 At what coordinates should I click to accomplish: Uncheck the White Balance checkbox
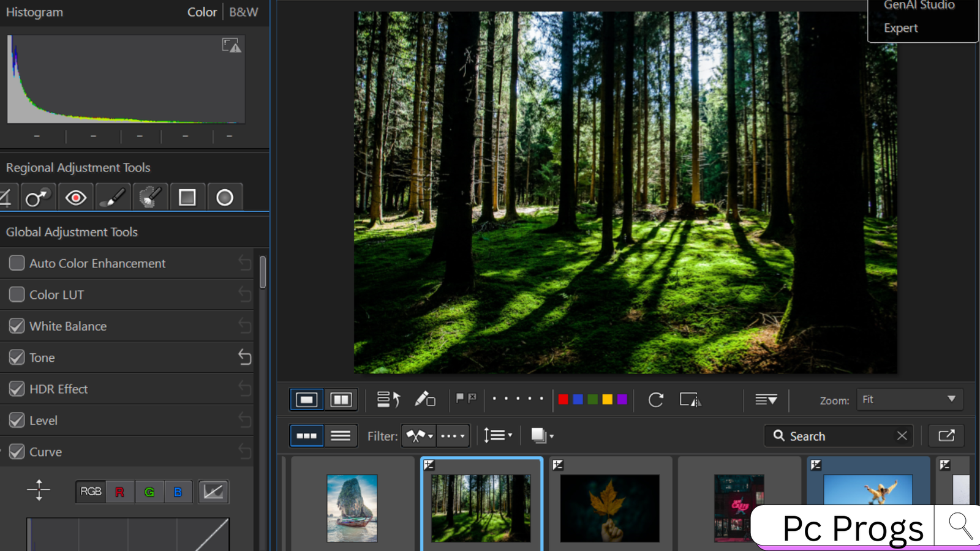pyautogui.click(x=17, y=326)
